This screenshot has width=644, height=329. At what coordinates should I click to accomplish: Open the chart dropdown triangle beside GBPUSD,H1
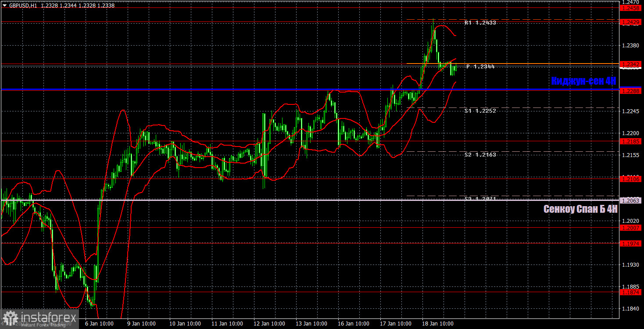click(x=5, y=6)
